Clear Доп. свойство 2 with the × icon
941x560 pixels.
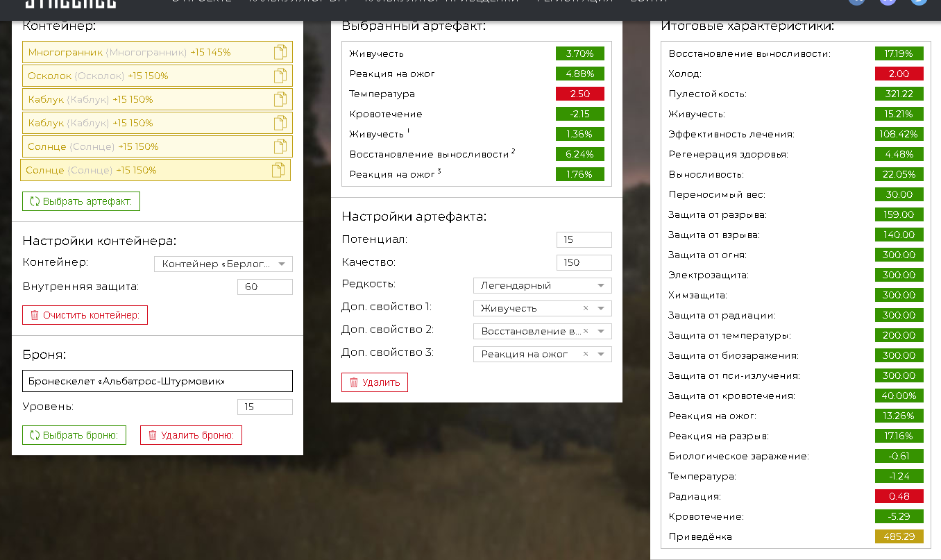585,331
